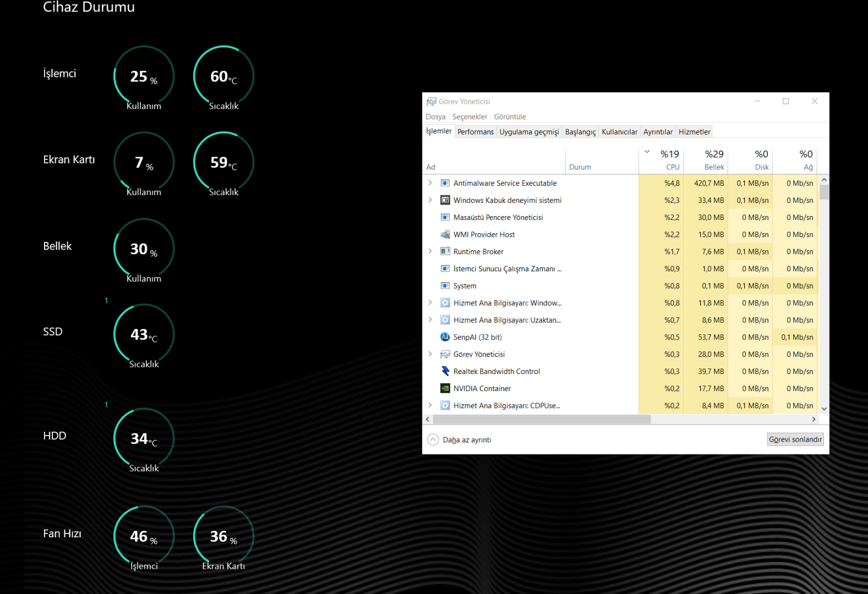Click the SenpAI process icon
The width and height of the screenshot is (868, 594).
pos(445,337)
